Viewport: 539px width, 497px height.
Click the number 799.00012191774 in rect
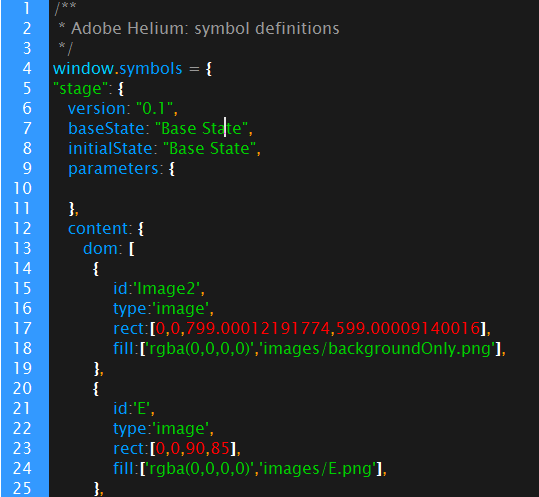[x=258, y=329]
